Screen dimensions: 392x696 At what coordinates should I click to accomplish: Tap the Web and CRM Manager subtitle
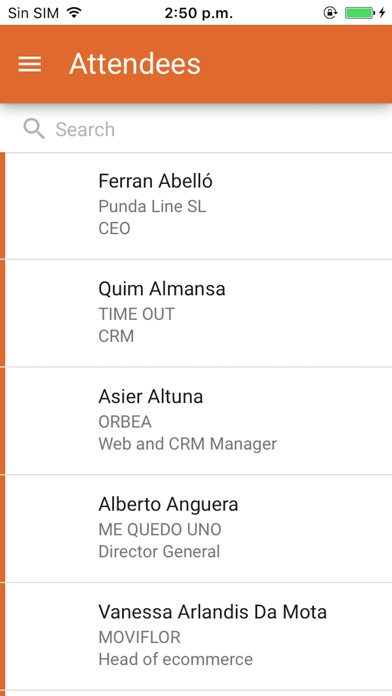click(x=187, y=443)
